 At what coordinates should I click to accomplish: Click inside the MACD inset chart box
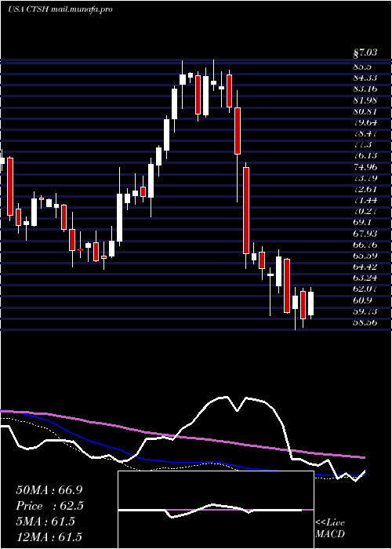(x=216, y=510)
